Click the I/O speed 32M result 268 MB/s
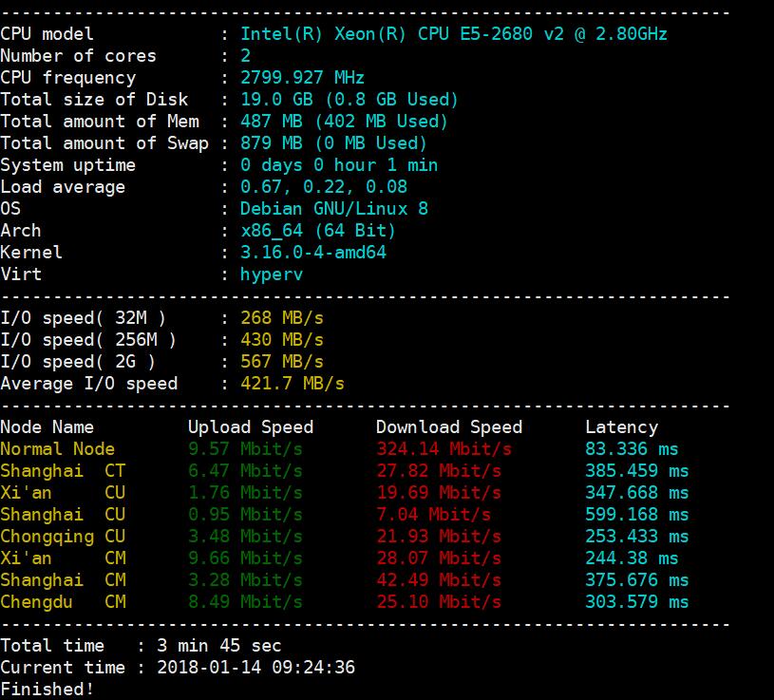This screenshot has height=700, width=774. (281, 318)
